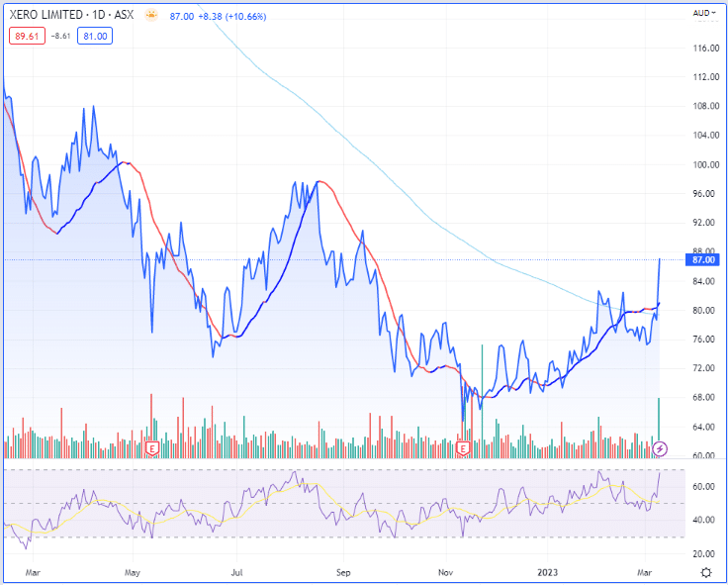Click the Jul label on time axis
Viewport: 728px width, 585px height.
coord(237,572)
